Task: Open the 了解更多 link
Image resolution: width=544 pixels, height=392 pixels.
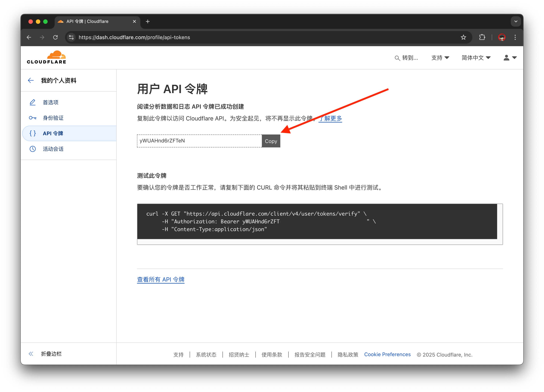Action: pyautogui.click(x=330, y=119)
